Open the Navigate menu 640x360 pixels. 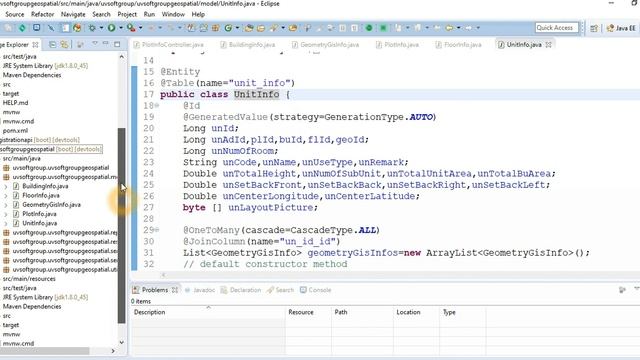73,14
